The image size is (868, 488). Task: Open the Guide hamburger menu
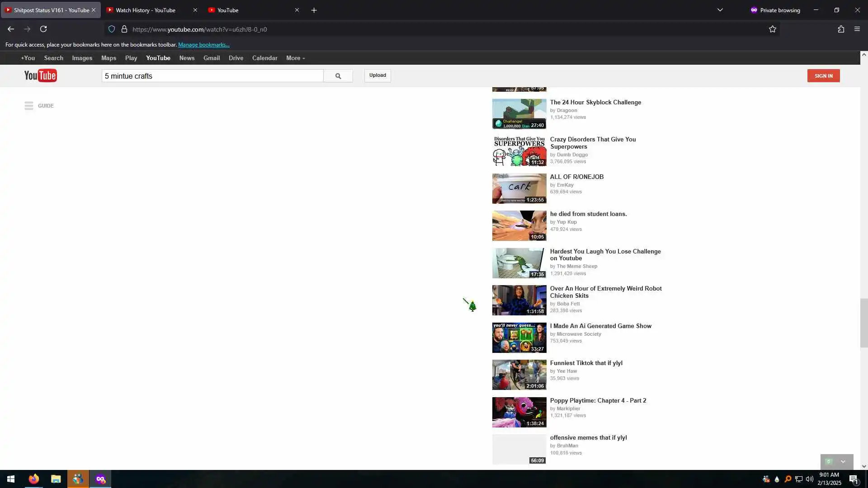29,106
